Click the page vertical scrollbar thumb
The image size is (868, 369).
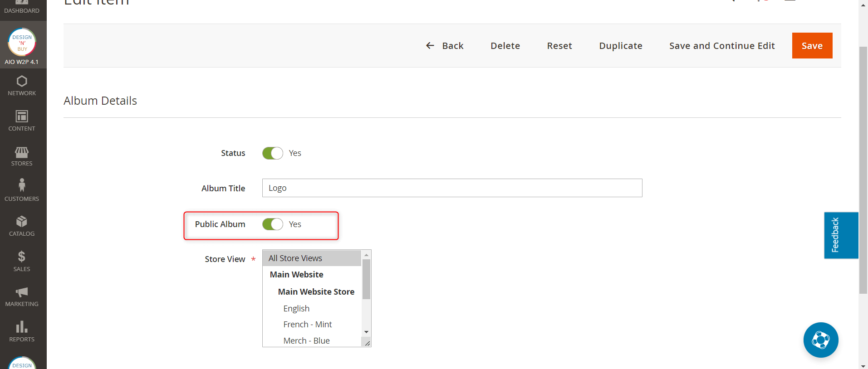pyautogui.click(x=863, y=170)
